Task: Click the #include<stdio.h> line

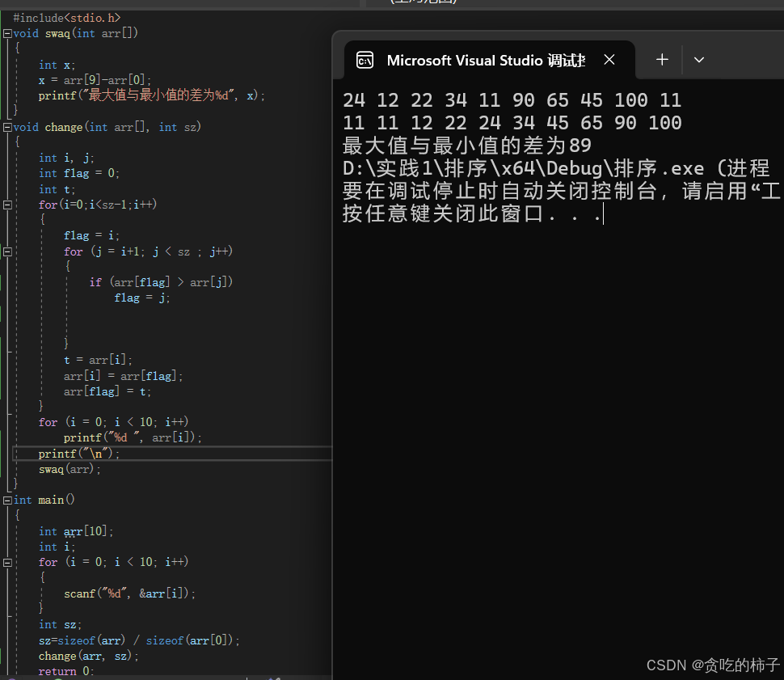Action: (66, 18)
